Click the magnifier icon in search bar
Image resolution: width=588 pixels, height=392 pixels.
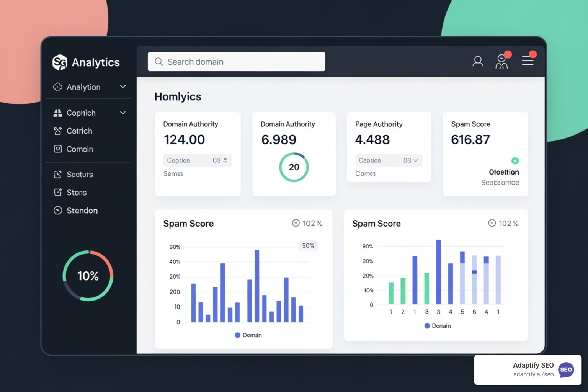159,62
